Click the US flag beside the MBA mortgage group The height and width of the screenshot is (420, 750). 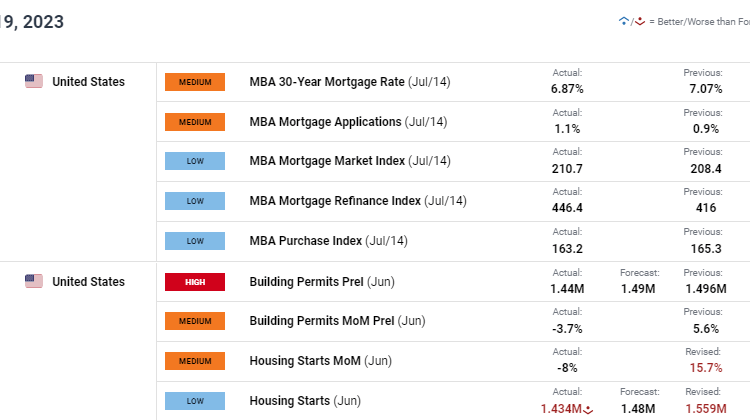(34, 81)
